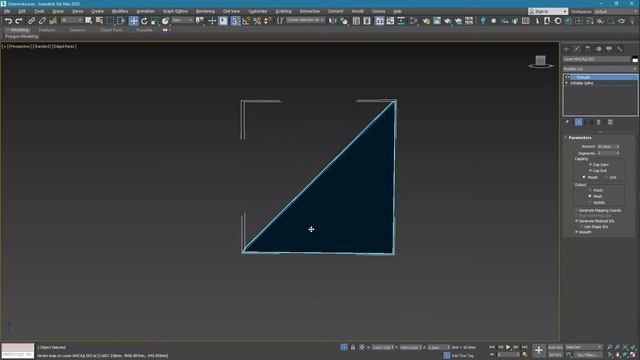Open Create Selection Set dropdown

(x=305, y=20)
